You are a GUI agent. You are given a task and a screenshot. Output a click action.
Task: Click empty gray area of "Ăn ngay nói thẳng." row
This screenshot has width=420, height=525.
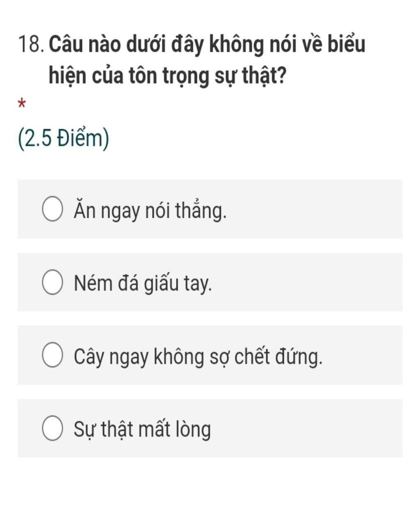(320, 209)
